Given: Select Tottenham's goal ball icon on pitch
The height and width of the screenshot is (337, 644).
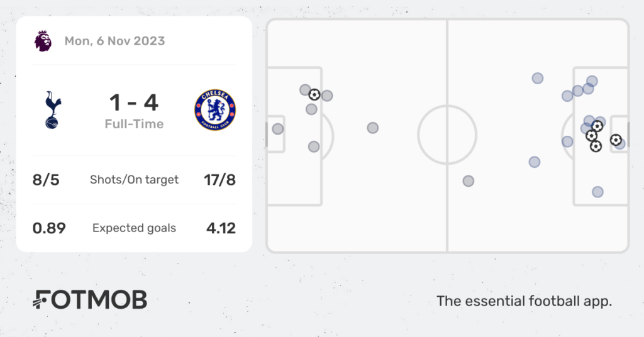Looking at the screenshot, I should point(314,95).
